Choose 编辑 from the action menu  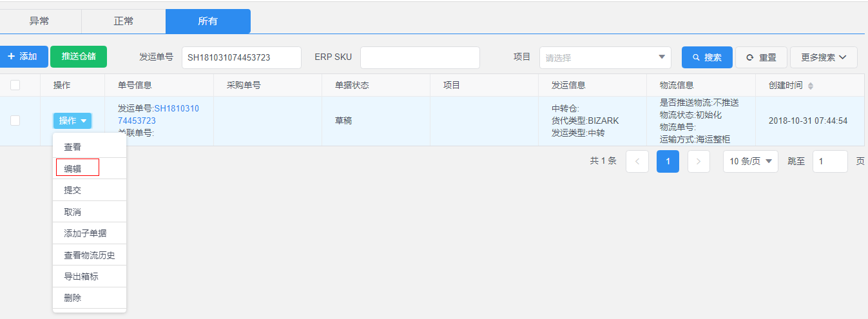pos(90,169)
